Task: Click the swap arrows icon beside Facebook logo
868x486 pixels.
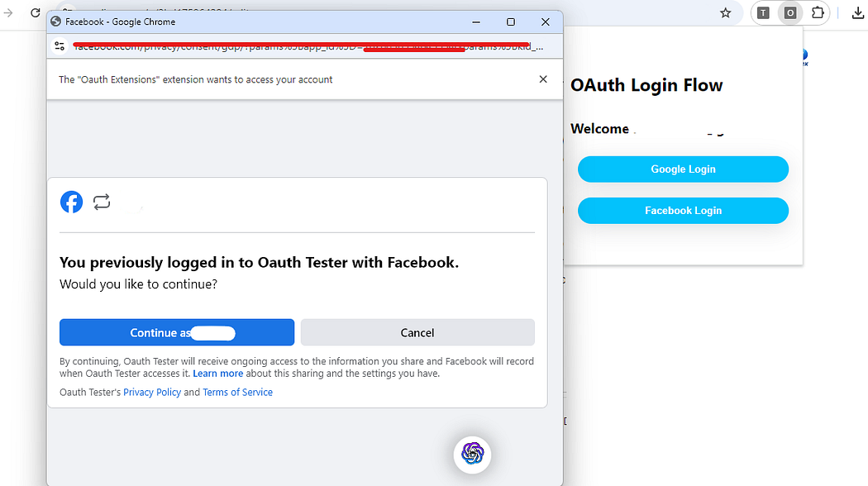Action: (102, 202)
